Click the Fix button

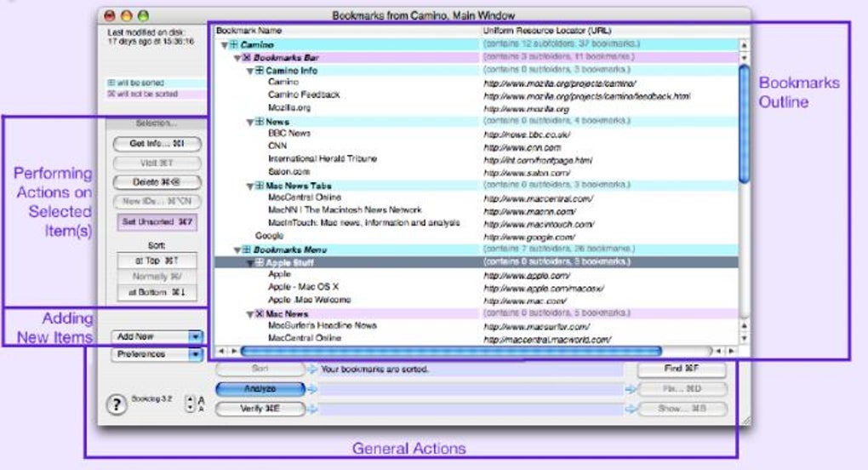point(682,389)
